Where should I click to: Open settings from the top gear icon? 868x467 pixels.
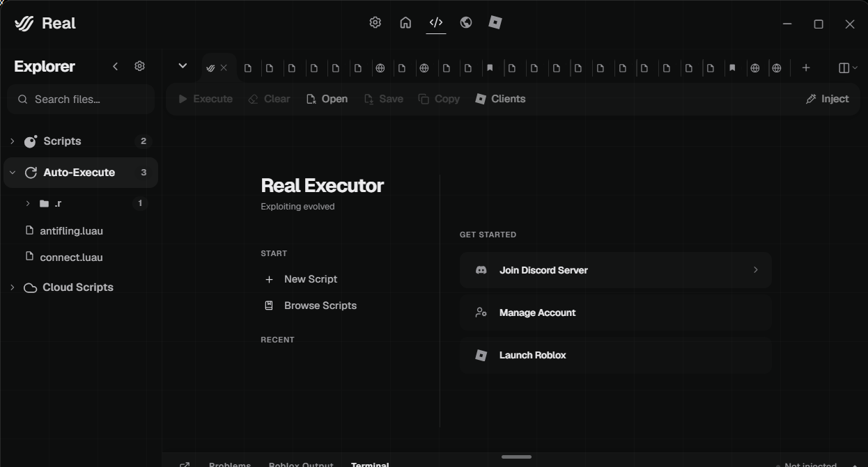[375, 22]
